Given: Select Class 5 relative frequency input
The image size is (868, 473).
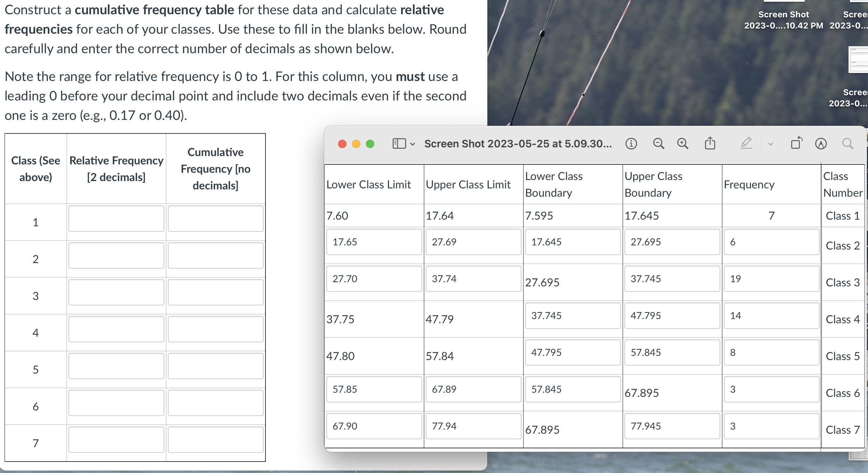Looking at the screenshot, I should pyautogui.click(x=116, y=366).
